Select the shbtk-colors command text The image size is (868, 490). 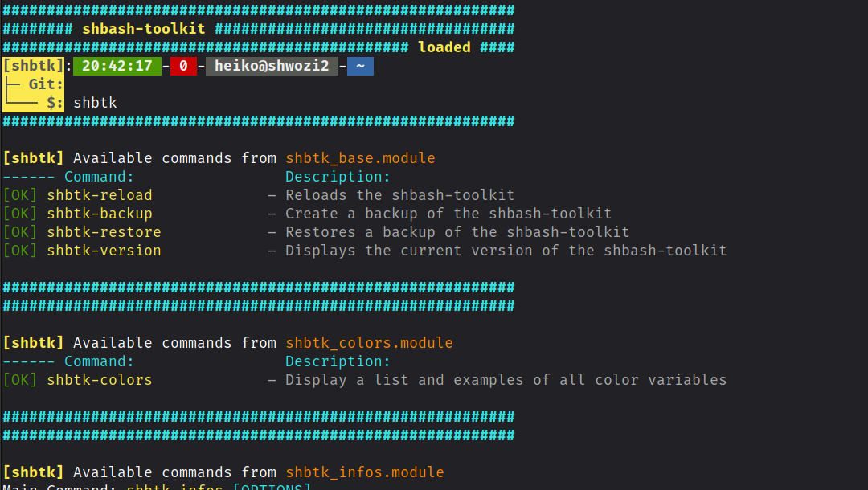[x=100, y=380]
